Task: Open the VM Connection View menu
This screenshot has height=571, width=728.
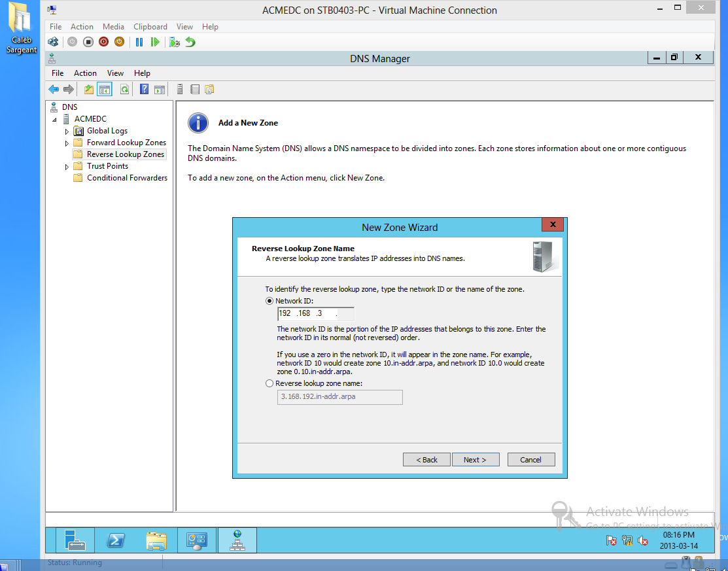Action: [x=185, y=26]
